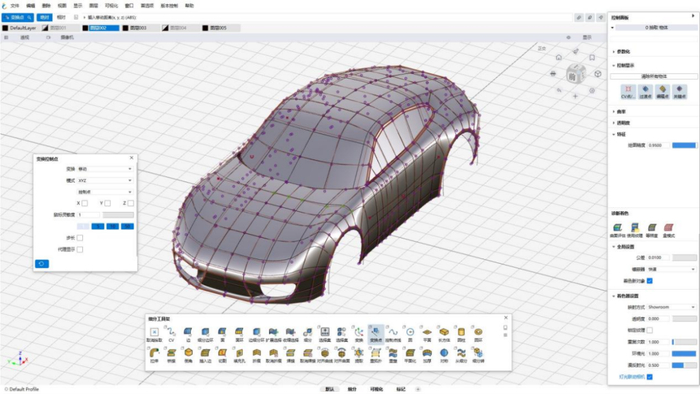This screenshot has height=394, width=700.
Task: Click the wide button above CV icons
Action: pos(654,76)
